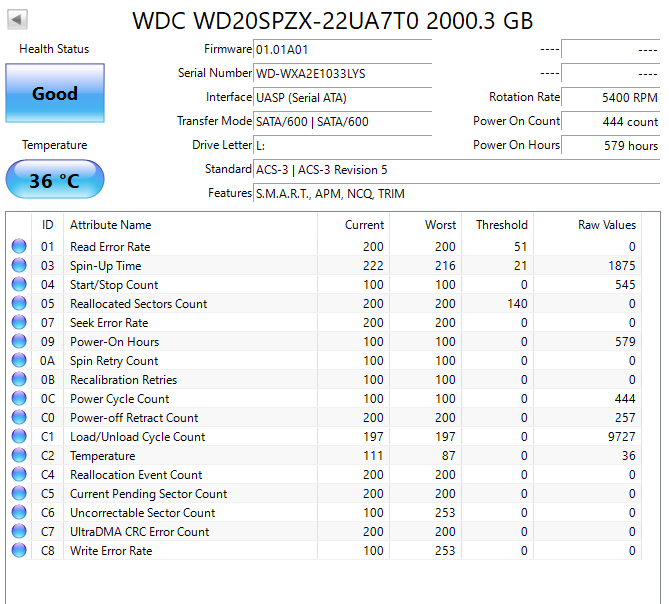Click the Serial Number field WD-WXA2E1033LYS
Screen dimensions: 669x604
(343, 74)
